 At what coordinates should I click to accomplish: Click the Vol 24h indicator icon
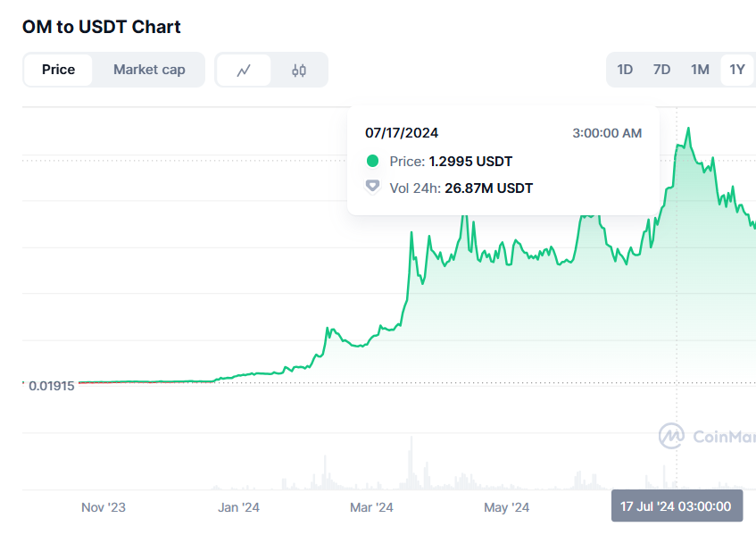coord(372,188)
